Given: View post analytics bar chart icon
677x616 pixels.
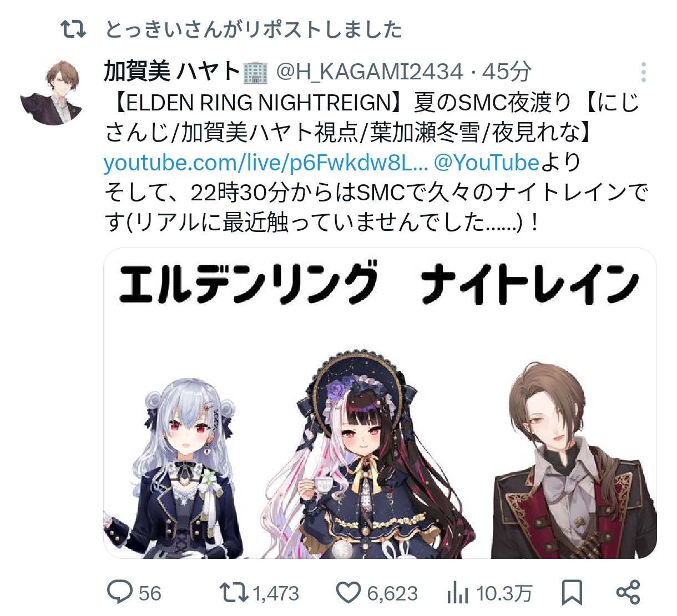Looking at the screenshot, I should [458, 593].
